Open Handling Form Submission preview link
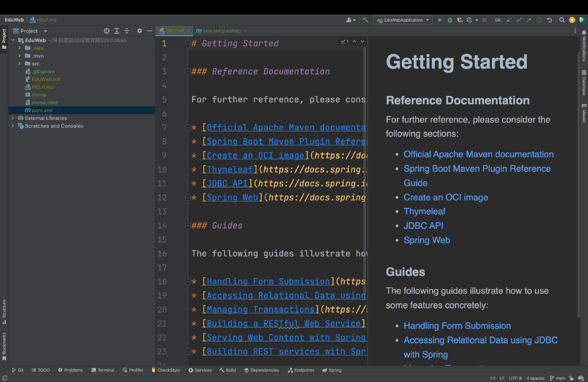The image size is (588, 382). pyautogui.click(x=457, y=326)
